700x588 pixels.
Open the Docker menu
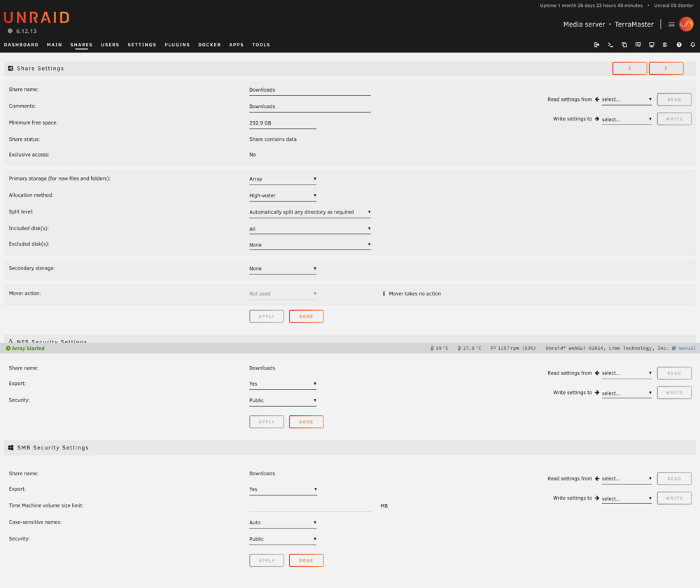tap(209, 45)
